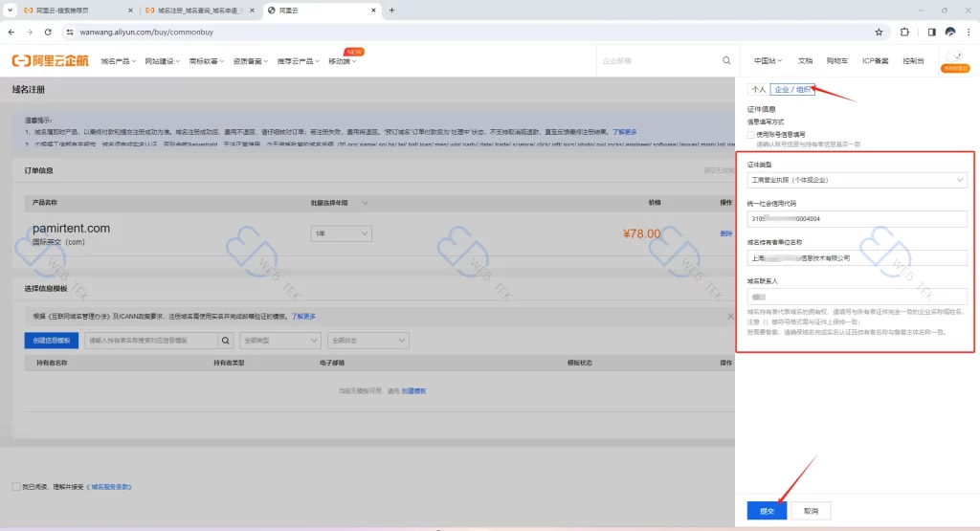Screen dimensions: 980x531
Task: Open the 全部状态 filter dropdown
Action: point(368,341)
